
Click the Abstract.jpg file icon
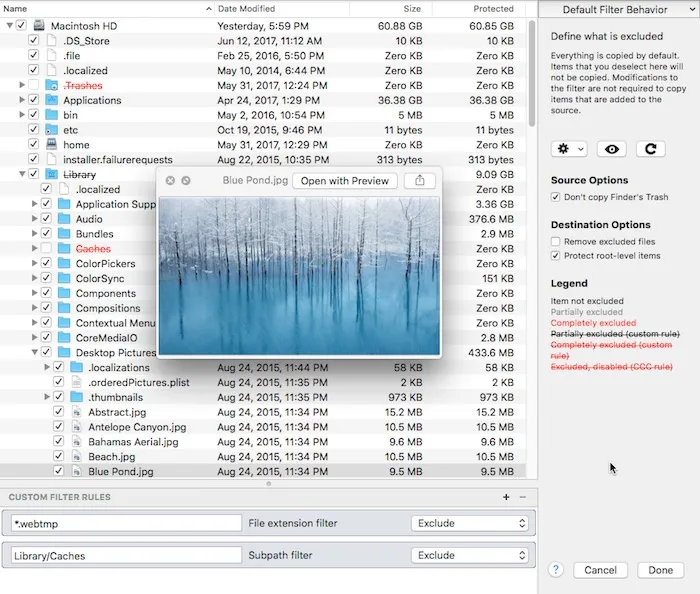[x=77, y=411]
